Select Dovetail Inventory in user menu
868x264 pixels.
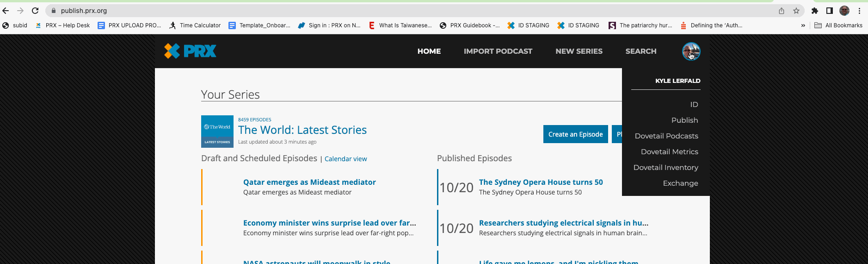[666, 168]
